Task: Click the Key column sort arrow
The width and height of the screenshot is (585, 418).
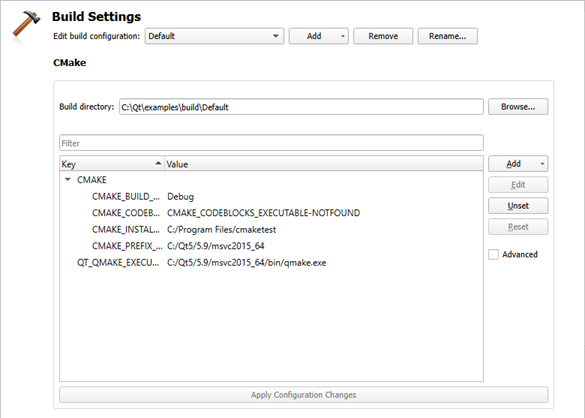Action: coord(158,163)
